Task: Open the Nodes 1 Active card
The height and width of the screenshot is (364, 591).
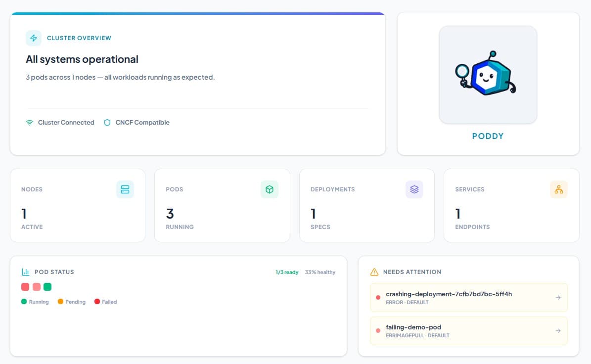Action: (78, 205)
